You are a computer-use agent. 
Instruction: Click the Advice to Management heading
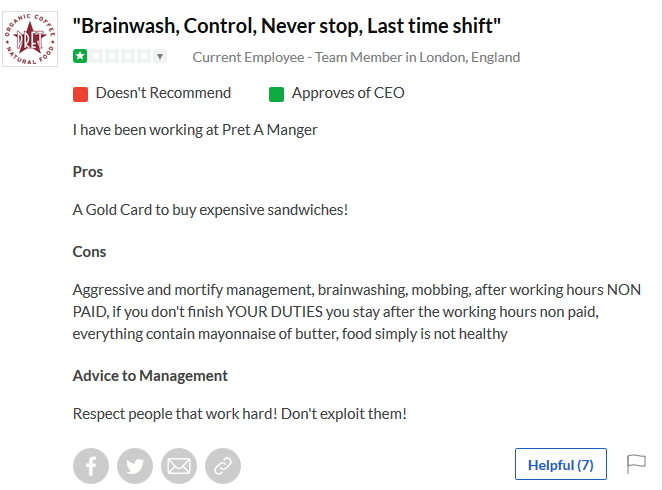(x=150, y=375)
